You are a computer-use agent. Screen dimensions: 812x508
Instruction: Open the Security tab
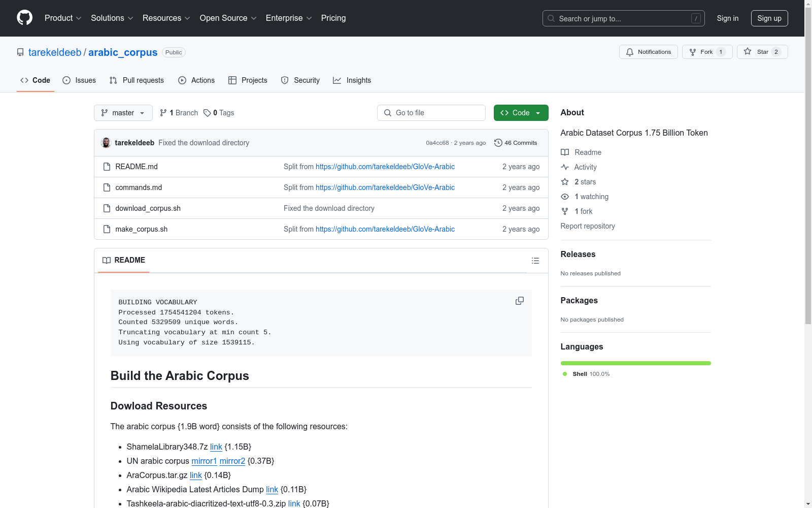click(x=300, y=80)
